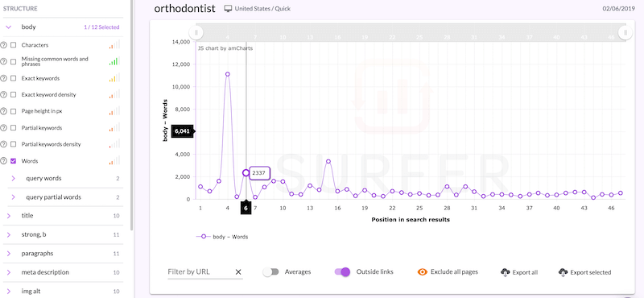Click Exclude all pages eye icon
The width and height of the screenshot is (644, 298).
click(423, 271)
